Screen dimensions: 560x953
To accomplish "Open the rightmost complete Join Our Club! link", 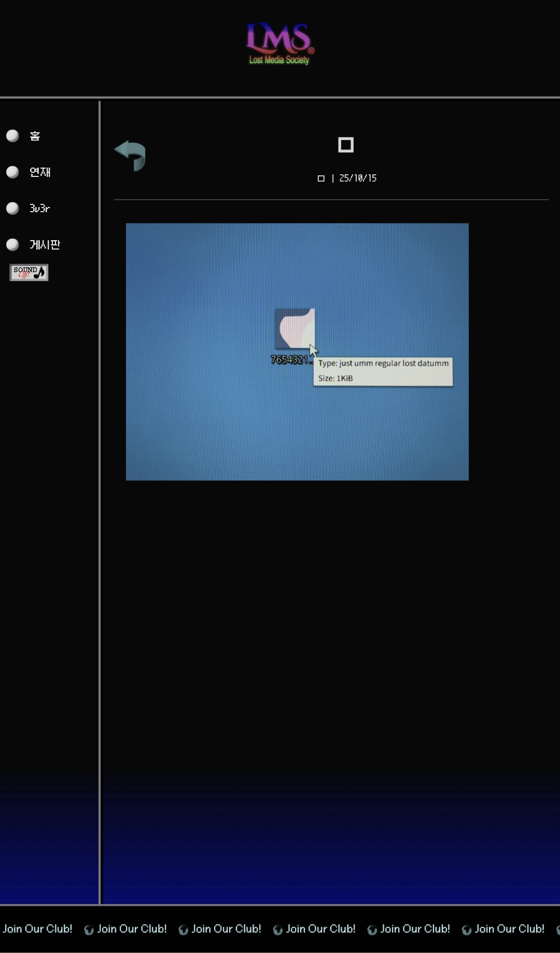I will pos(509,929).
